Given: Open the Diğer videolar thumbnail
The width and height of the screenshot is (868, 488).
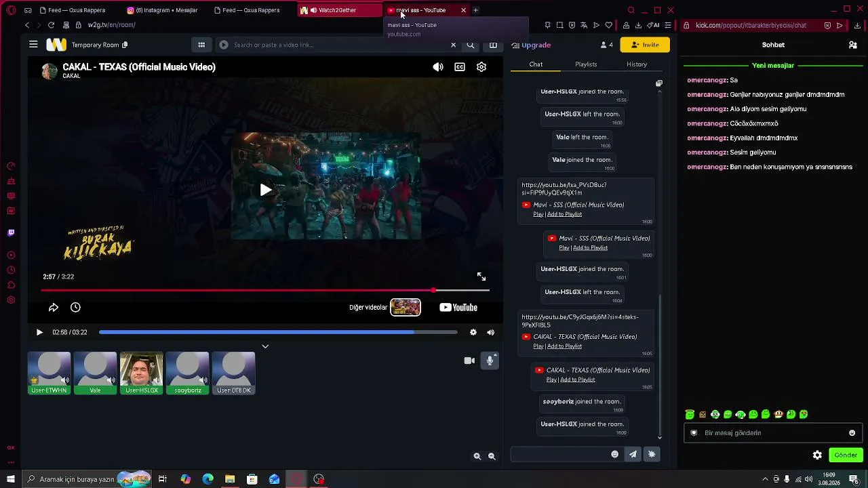Looking at the screenshot, I should coord(406,308).
